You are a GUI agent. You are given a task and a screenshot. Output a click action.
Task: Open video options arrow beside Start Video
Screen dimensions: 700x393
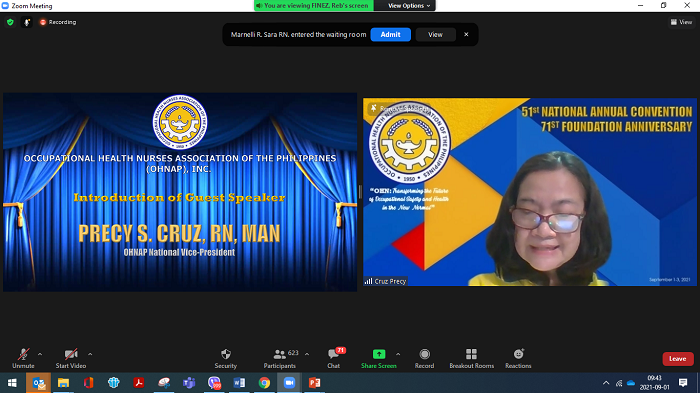tap(90, 354)
